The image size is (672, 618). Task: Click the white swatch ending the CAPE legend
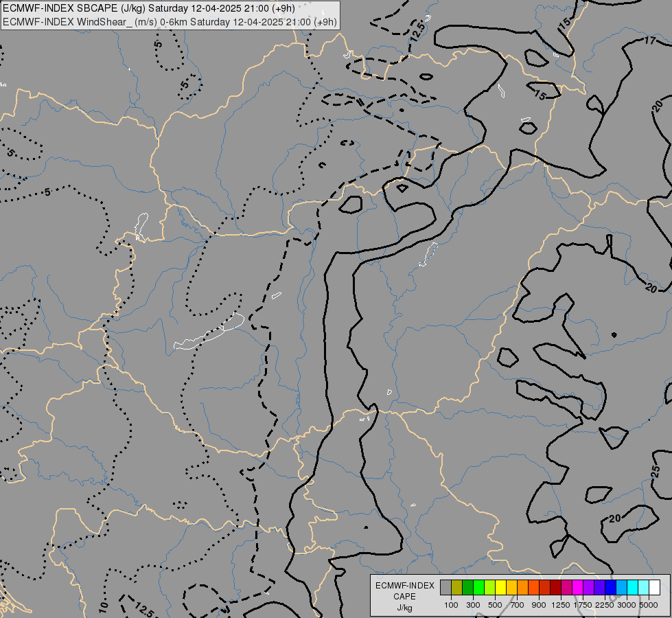654,588
